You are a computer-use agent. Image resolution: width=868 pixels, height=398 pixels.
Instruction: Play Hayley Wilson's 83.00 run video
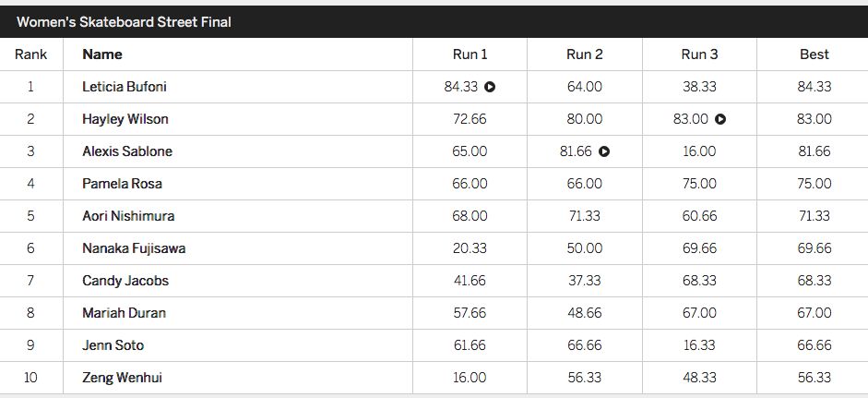pyautogui.click(x=719, y=119)
